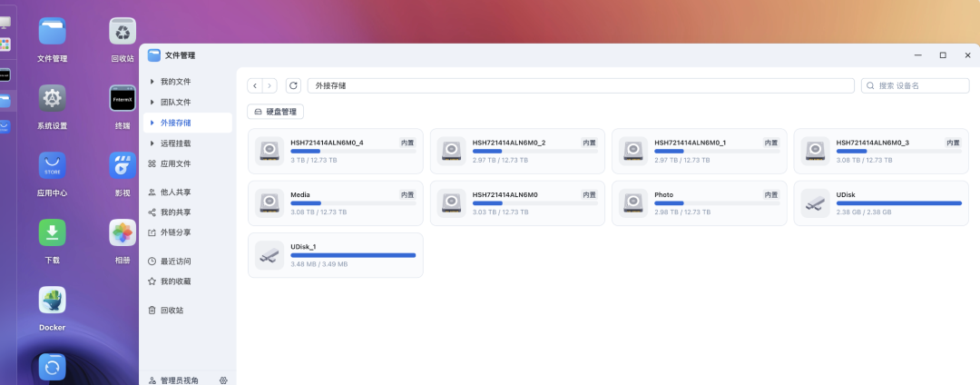Open the 下载 download app icon
The width and height of the screenshot is (980, 385).
[x=53, y=232]
